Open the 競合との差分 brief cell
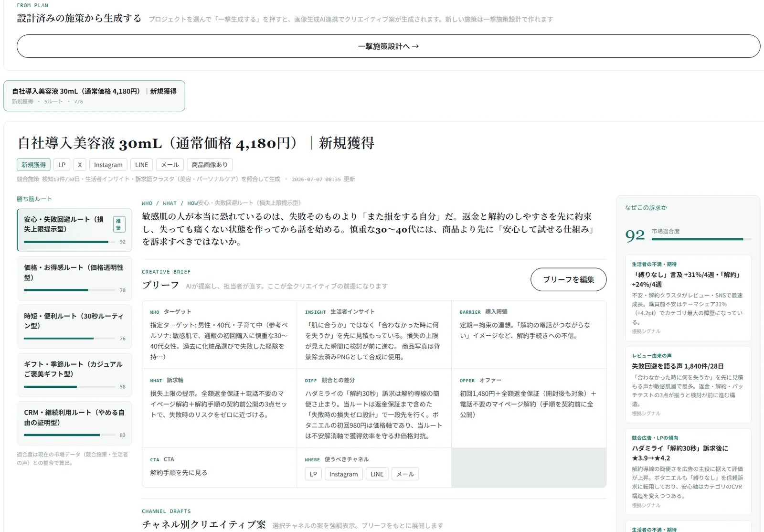Screen dimensions: 764x532 click(x=374, y=408)
